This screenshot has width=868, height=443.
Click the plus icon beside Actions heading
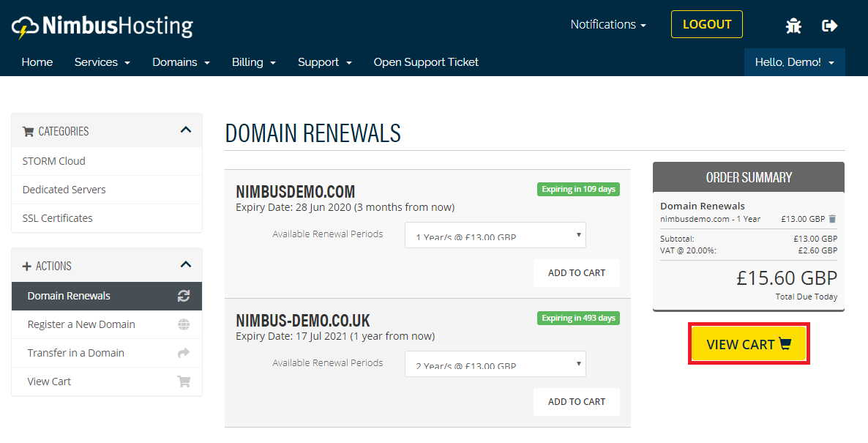tap(26, 267)
